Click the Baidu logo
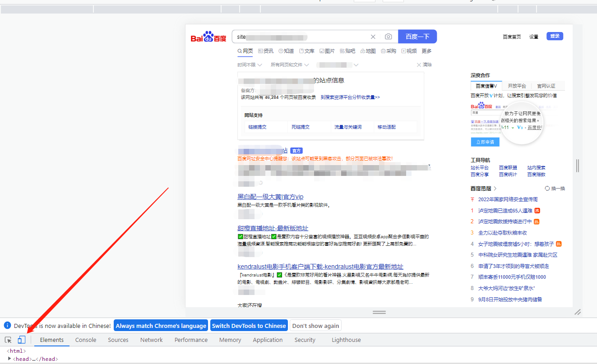 point(208,37)
